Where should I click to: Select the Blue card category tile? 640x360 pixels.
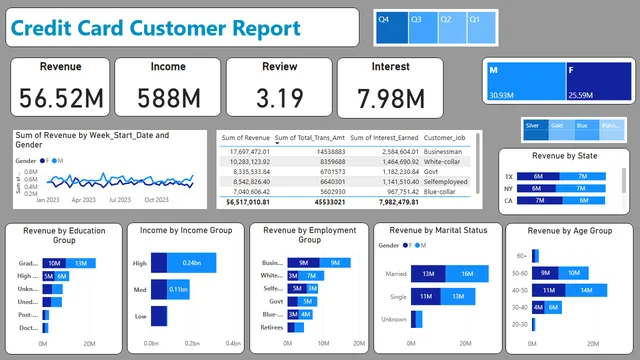586,130
